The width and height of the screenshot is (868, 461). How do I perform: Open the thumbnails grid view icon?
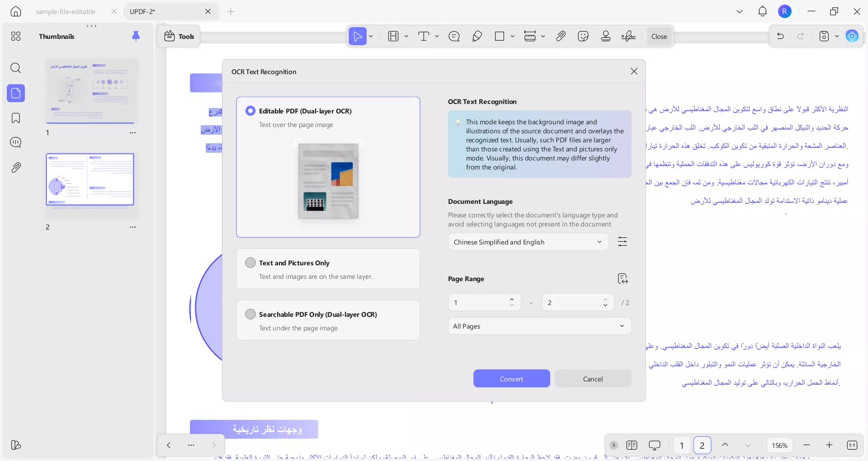pyautogui.click(x=16, y=36)
